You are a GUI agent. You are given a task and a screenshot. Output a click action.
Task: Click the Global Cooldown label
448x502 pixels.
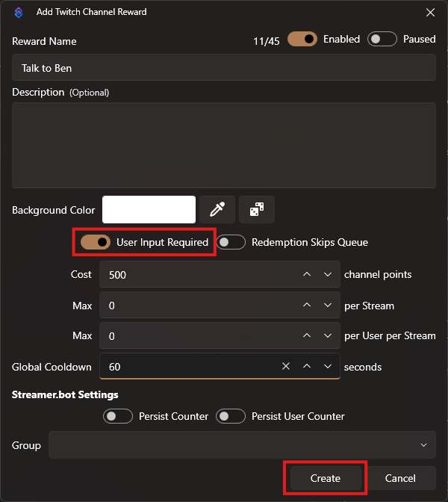[52, 367]
